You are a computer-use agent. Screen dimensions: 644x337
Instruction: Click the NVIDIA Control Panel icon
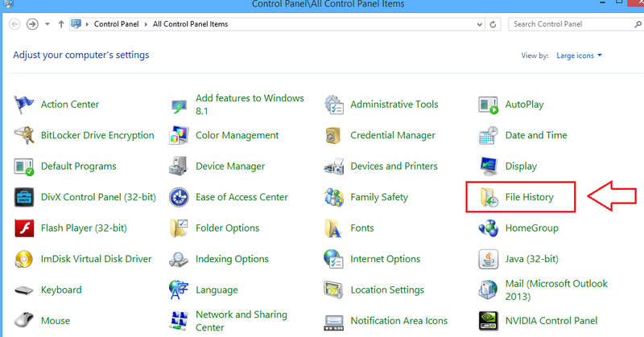pyautogui.click(x=489, y=321)
